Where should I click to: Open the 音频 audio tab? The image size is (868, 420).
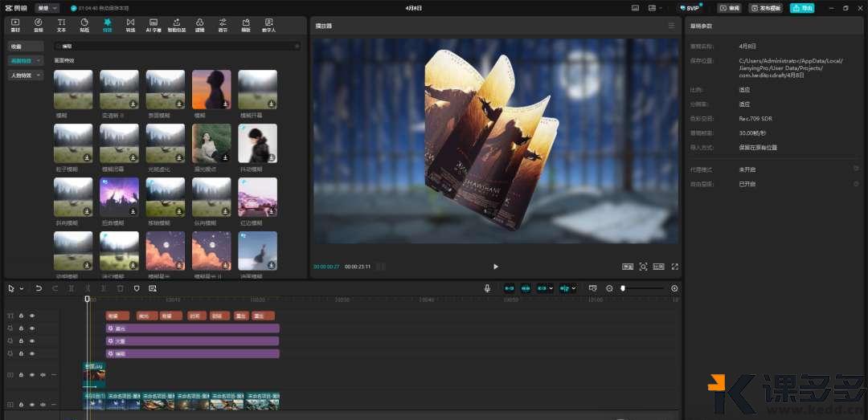[39, 25]
